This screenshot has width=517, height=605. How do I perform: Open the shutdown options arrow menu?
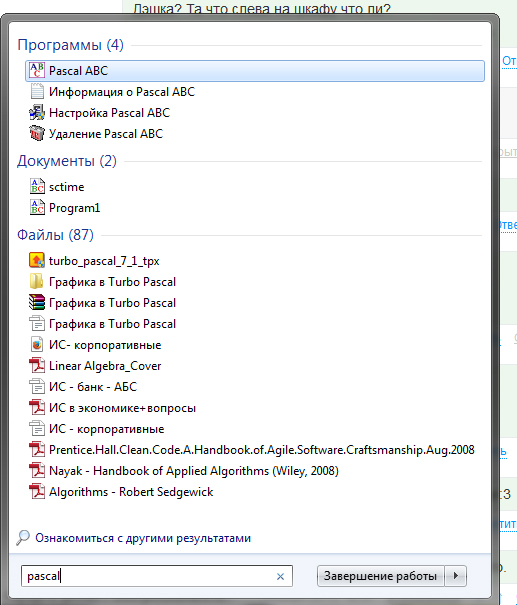(x=456, y=576)
